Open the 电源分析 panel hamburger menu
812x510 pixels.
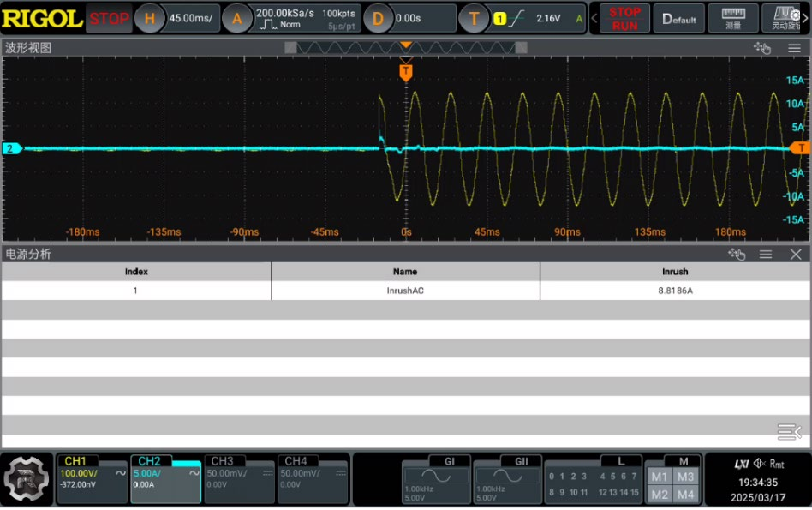(766, 254)
